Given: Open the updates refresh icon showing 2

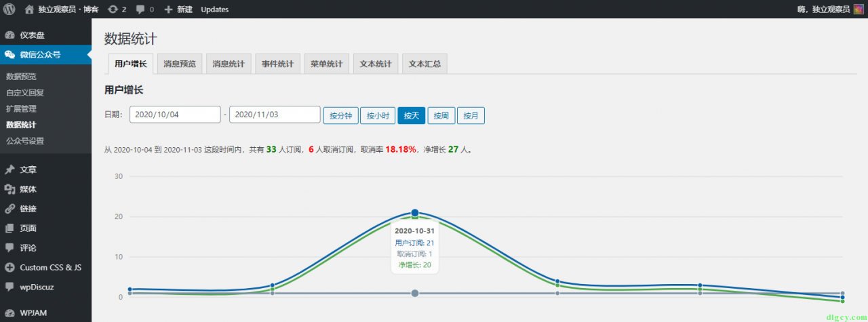Looking at the screenshot, I should [x=113, y=9].
